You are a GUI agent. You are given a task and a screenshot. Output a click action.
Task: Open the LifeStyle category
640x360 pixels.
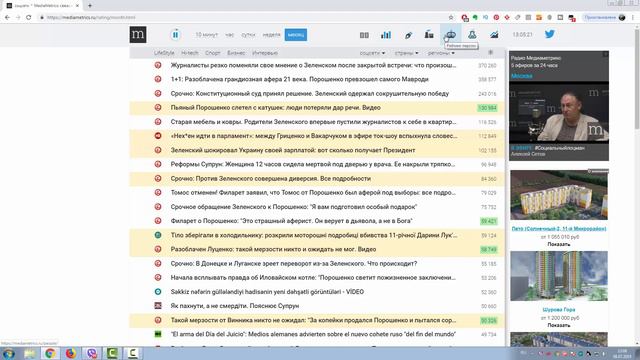point(164,53)
